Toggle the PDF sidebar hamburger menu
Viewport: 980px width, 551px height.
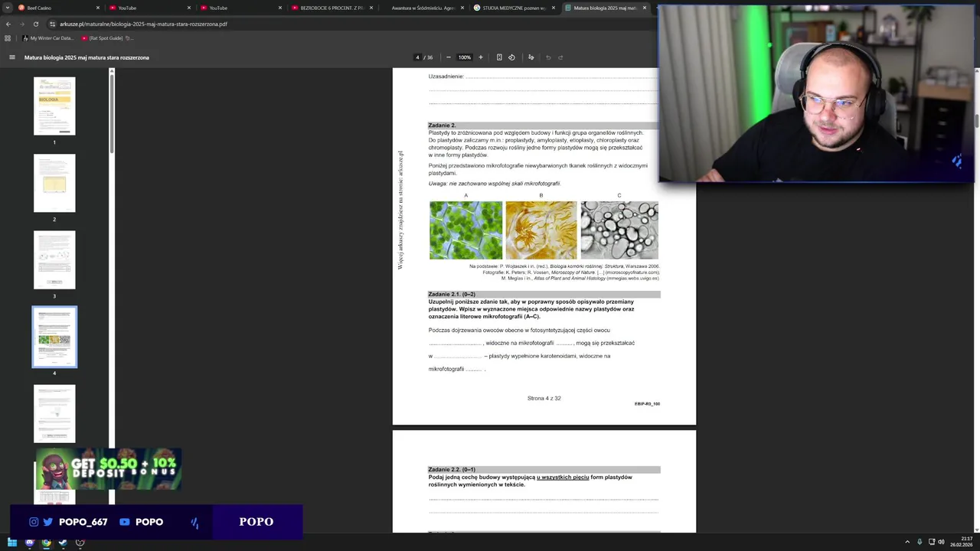point(11,57)
